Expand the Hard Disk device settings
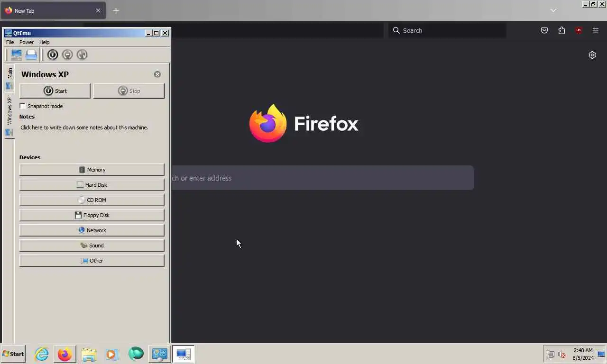Screen dimensions: 607x364 tap(92, 185)
